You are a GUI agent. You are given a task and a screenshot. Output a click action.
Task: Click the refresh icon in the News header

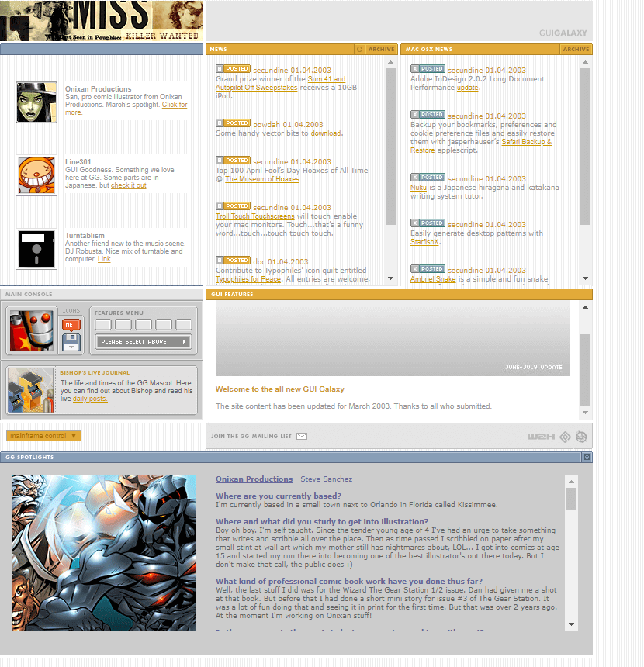pos(360,50)
